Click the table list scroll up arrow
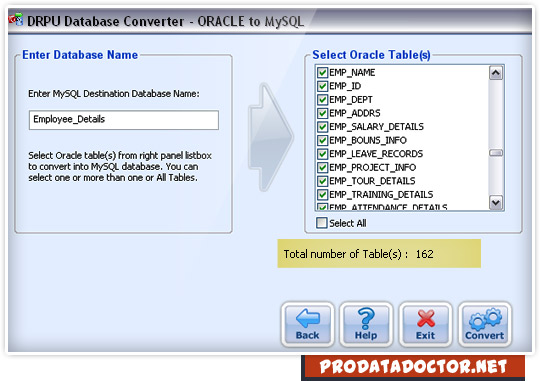The height and width of the screenshot is (381, 540). [496, 73]
